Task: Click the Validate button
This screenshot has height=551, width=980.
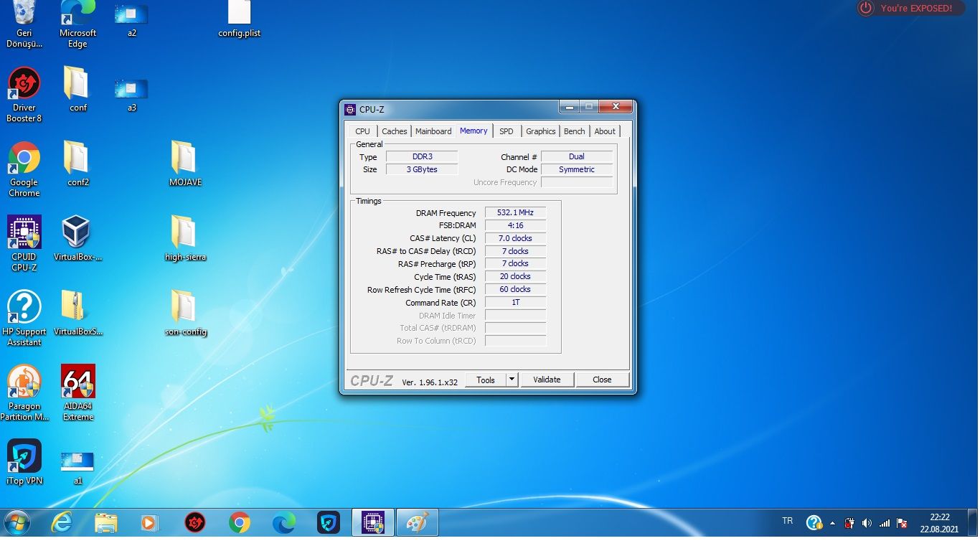Action: (x=547, y=380)
